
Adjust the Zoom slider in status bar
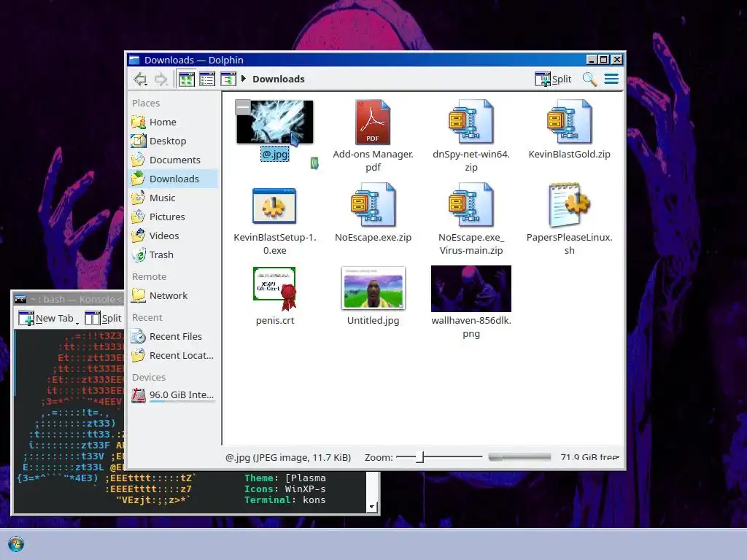pyautogui.click(x=438, y=457)
